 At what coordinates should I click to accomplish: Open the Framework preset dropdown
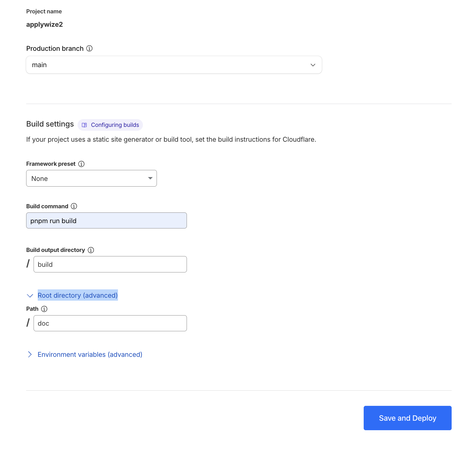coord(91,178)
